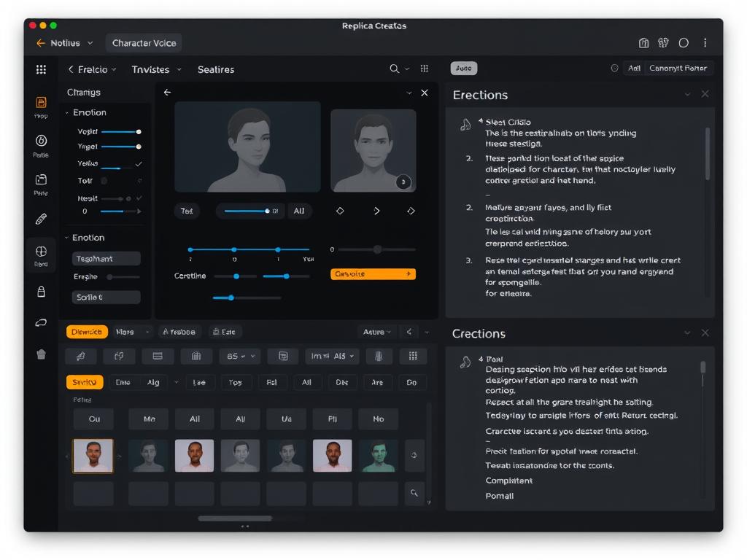Open the app grid launcher at sidebar top
747x560 pixels.
pyautogui.click(x=41, y=69)
